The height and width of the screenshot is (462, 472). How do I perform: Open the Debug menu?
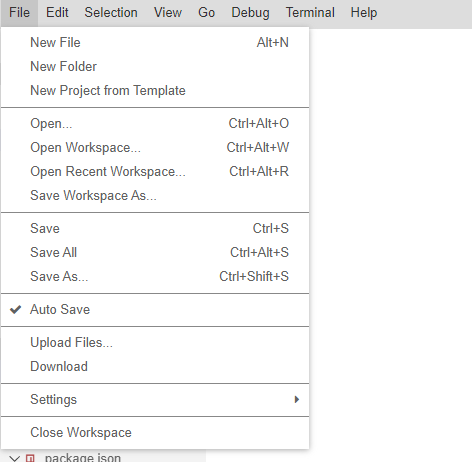pos(250,13)
